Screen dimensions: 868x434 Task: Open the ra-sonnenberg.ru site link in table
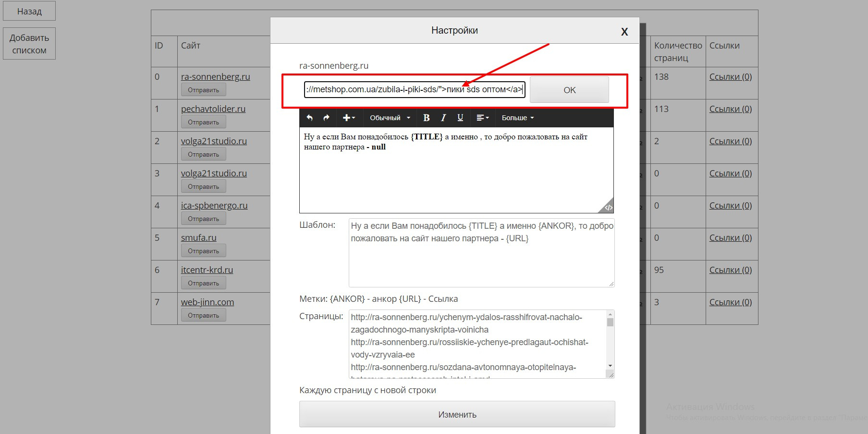pos(215,76)
